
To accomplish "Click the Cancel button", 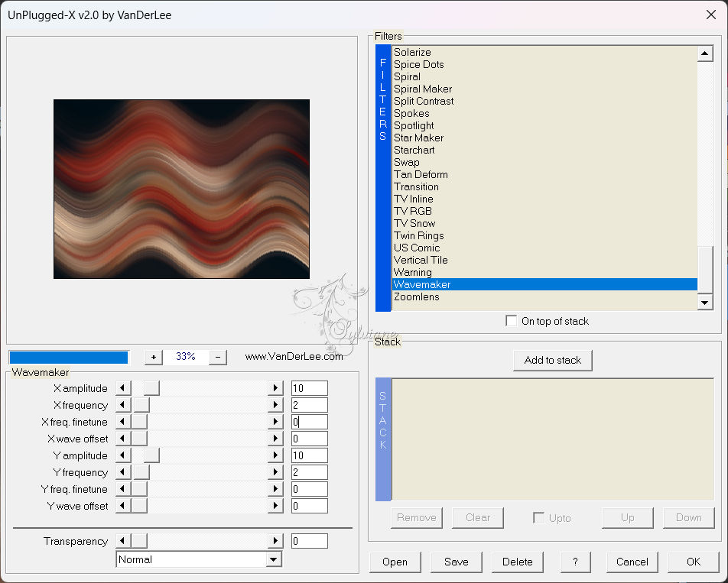I will pyautogui.click(x=632, y=562).
